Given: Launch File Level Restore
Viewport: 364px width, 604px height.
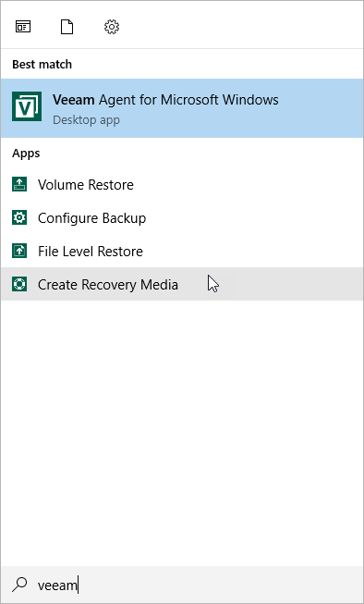Looking at the screenshot, I should click(182, 252).
